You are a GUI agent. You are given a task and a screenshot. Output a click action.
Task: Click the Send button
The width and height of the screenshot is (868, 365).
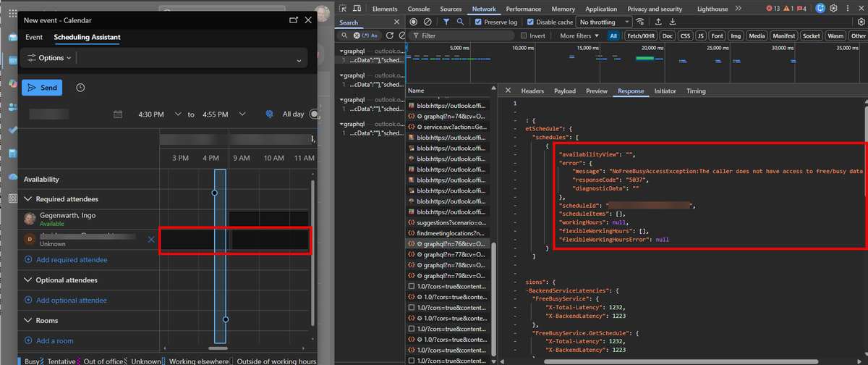pyautogui.click(x=42, y=88)
